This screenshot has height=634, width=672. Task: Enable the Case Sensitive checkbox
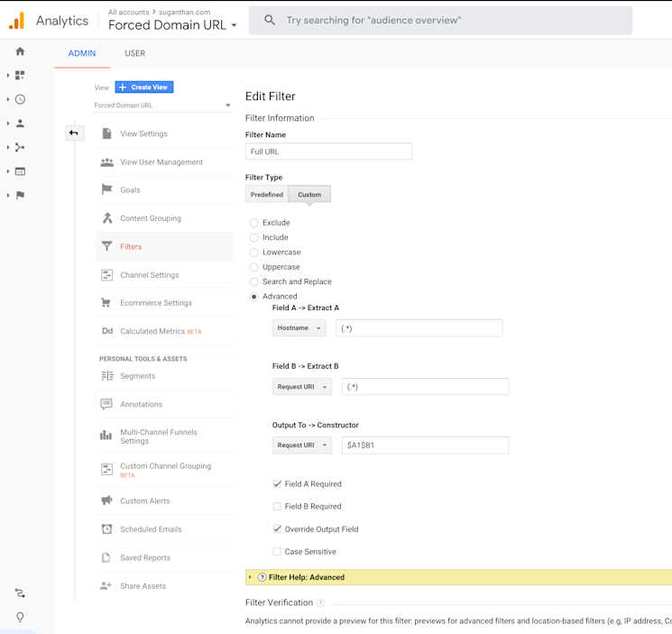(x=277, y=552)
